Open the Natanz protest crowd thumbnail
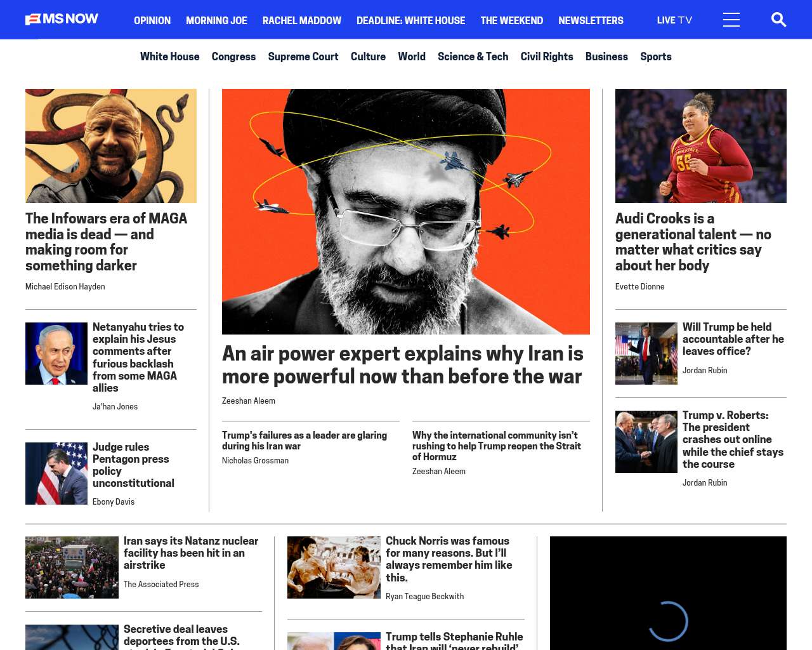This screenshot has width=812, height=650. [72, 567]
